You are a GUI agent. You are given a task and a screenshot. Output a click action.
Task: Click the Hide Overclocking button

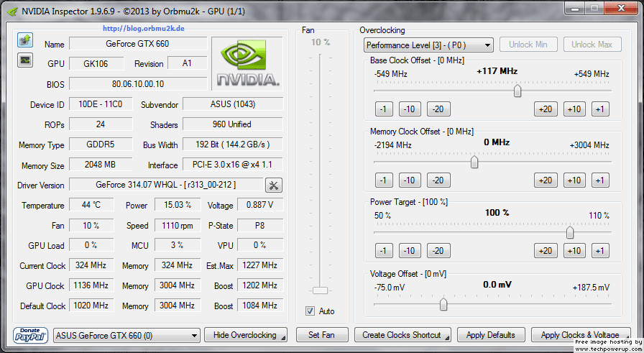(x=246, y=335)
